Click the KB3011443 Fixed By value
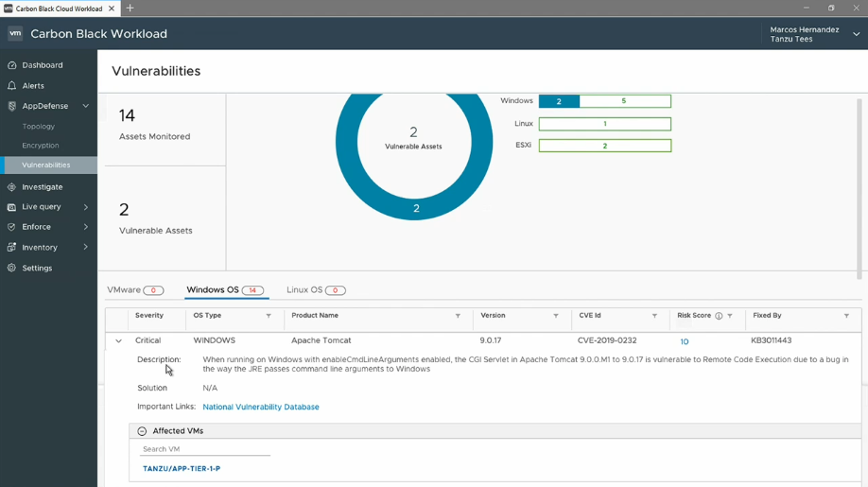868x487 pixels. tap(772, 340)
